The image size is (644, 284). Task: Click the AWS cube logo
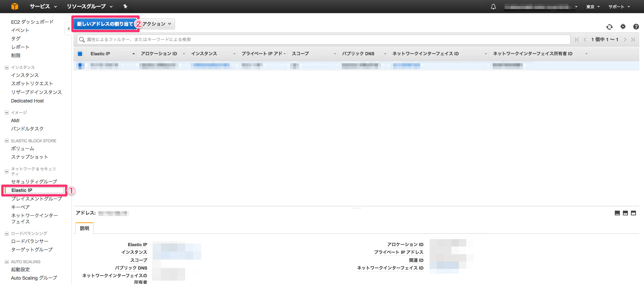(15, 6)
